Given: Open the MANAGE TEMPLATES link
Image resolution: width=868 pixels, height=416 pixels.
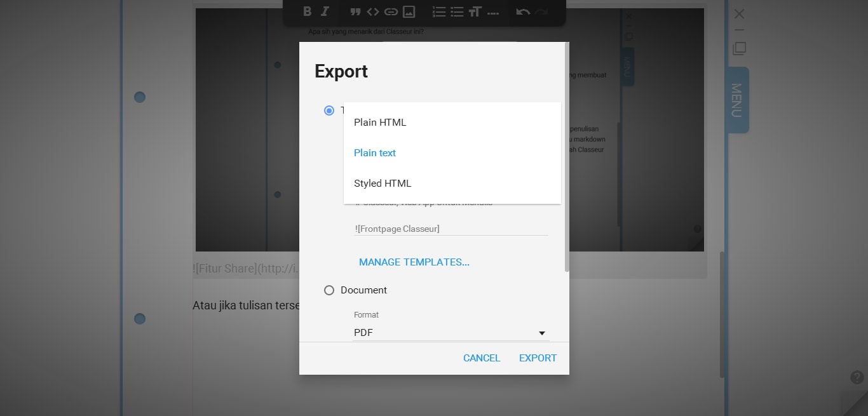Looking at the screenshot, I should 414,262.
